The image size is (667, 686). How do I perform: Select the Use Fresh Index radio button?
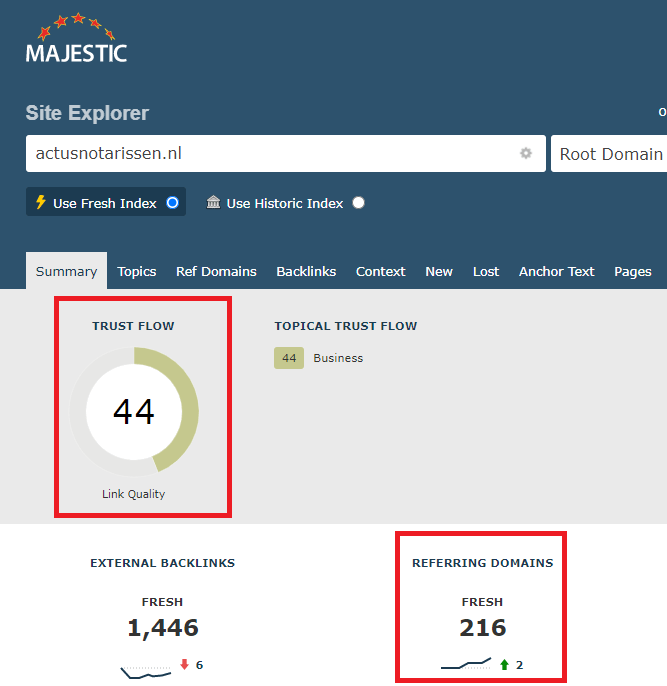(x=172, y=203)
